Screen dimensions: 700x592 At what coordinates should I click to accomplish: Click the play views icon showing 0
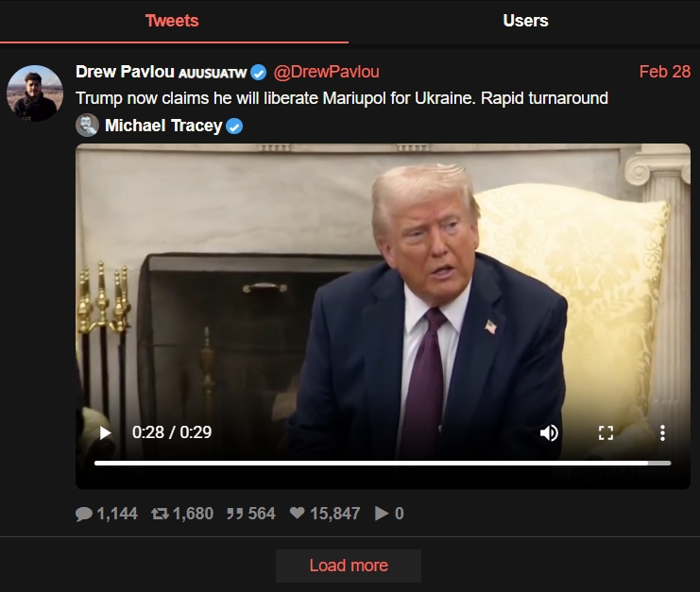[382, 514]
